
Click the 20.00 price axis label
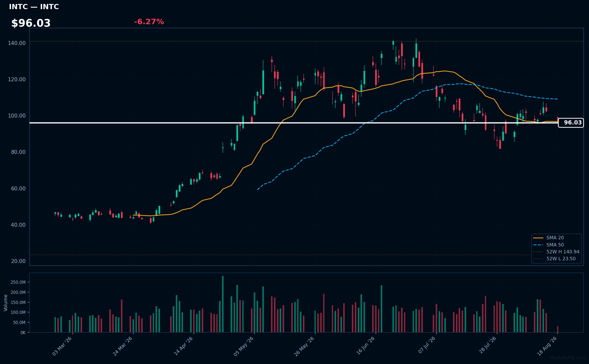[x=18, y=261]
